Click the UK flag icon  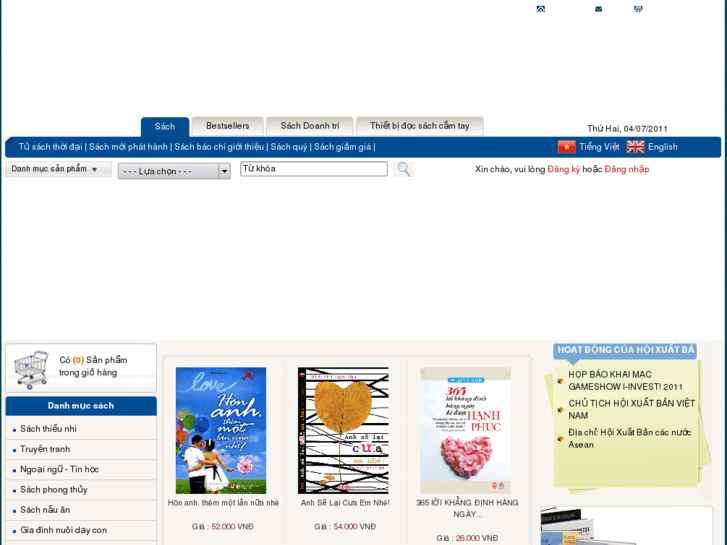[635, 147]
